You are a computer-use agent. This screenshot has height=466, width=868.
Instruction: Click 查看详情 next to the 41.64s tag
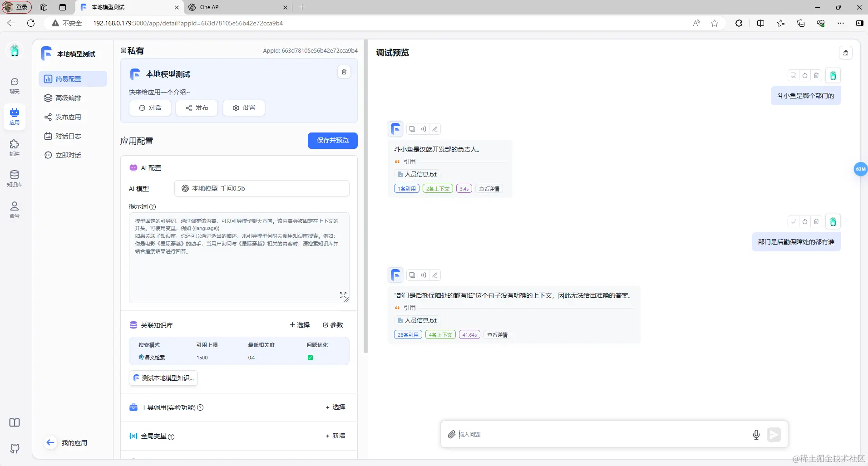point(497,335)
